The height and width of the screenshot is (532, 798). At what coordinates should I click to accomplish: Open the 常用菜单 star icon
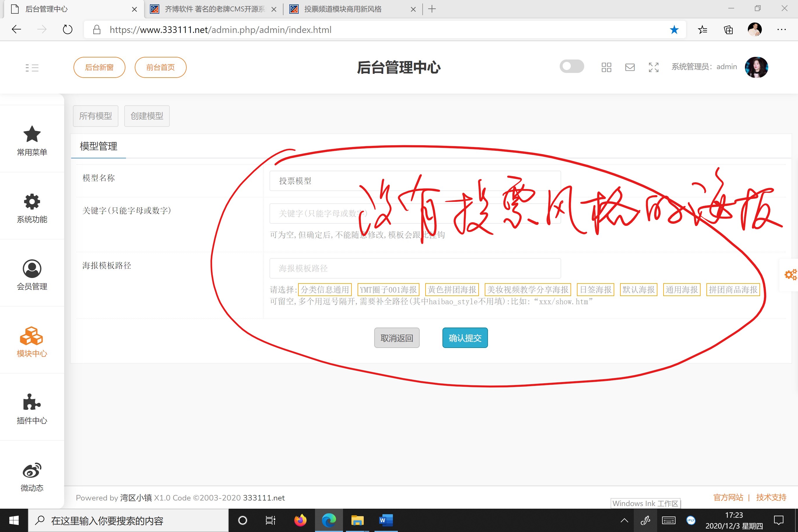click(x=32, y=134)
